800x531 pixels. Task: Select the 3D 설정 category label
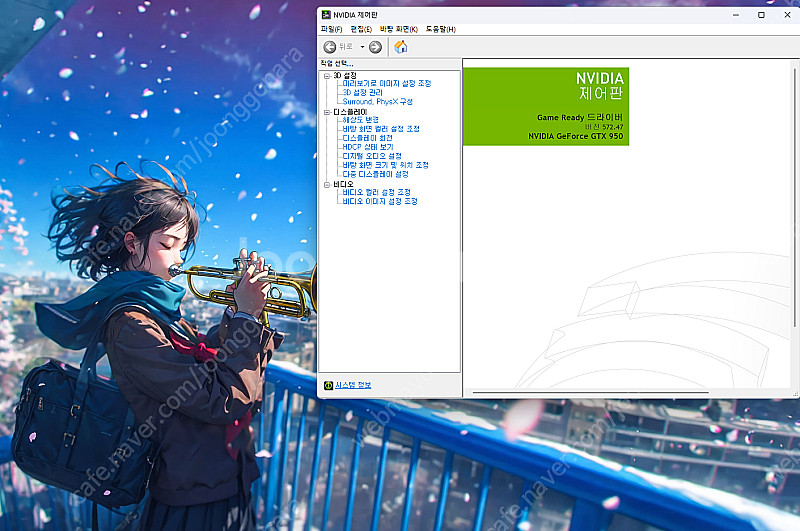[344, 75]
